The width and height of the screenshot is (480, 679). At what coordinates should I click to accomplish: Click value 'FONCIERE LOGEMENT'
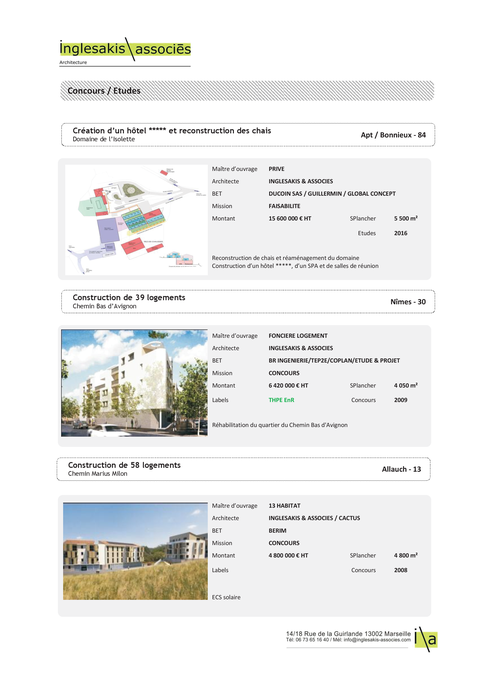pos(298,336)
